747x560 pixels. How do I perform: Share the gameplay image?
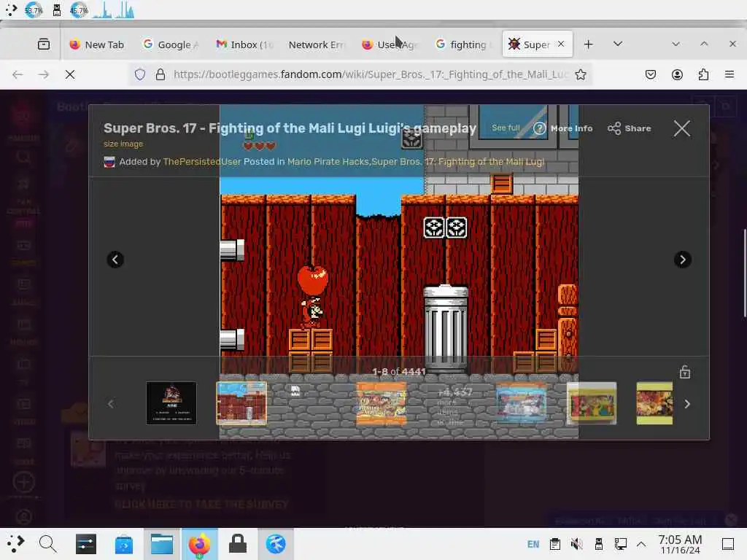(x=630, y=128)
